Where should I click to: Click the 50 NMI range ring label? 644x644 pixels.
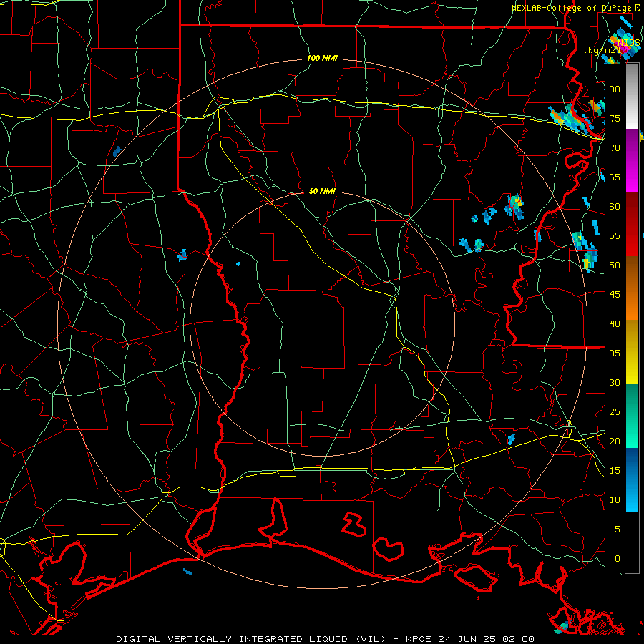(x=322, y=191)
